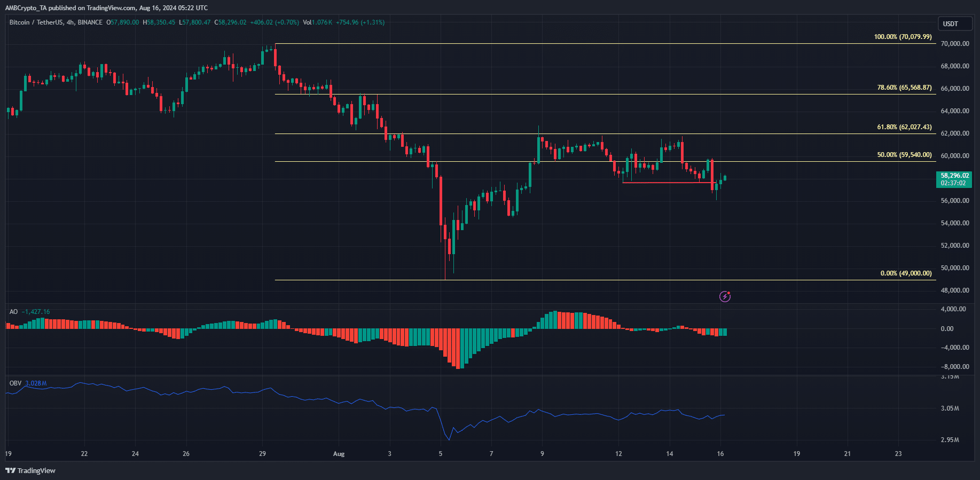
Task: Click date 14 on the time axis
Action: click(x=670, y=454)
